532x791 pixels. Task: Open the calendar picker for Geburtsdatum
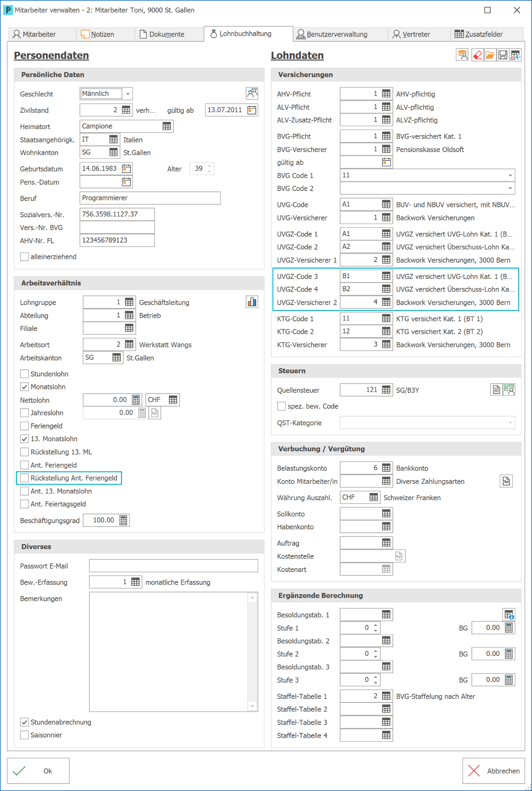pyautogui.click(x=126, y=169)
